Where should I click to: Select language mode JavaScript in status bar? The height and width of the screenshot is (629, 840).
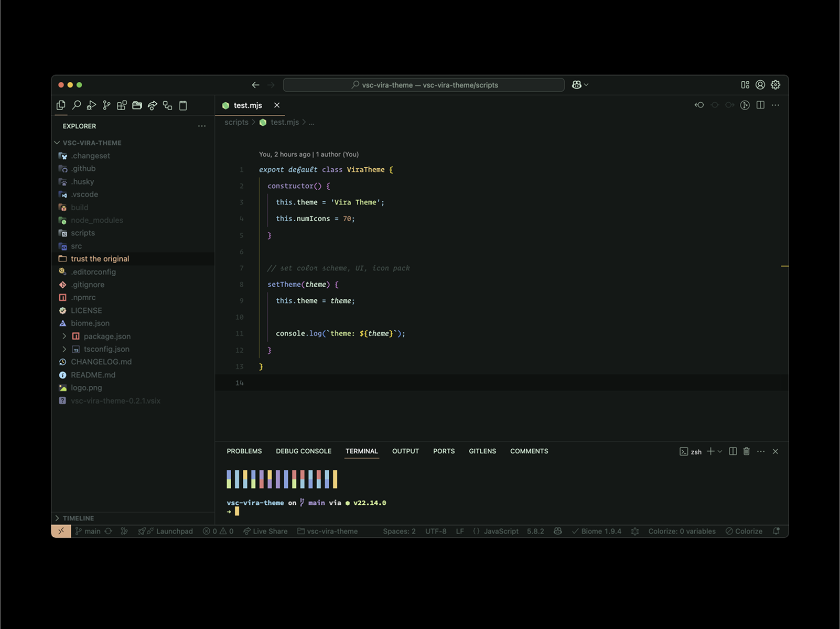(501, 531)
